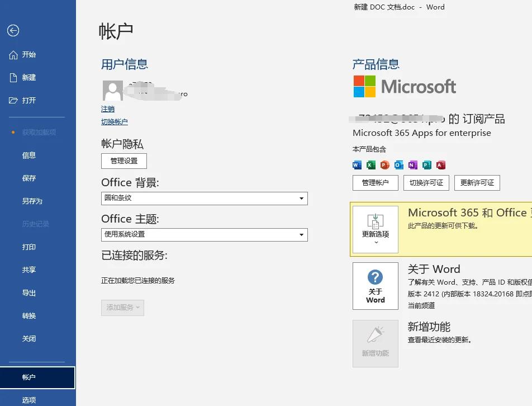This screenshot has height=406, width=532.
Task: Click the new document icon beside 新建
Action: [x=13, y=78]
